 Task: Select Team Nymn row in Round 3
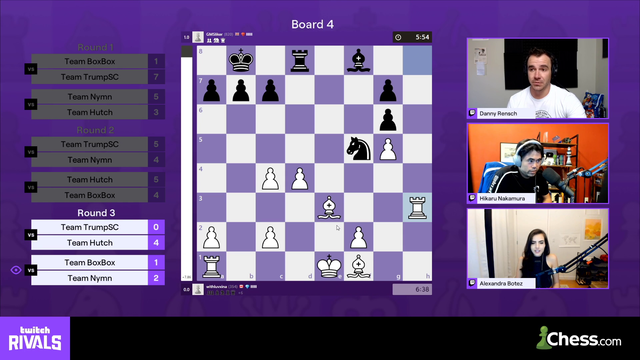pos(98,278)
